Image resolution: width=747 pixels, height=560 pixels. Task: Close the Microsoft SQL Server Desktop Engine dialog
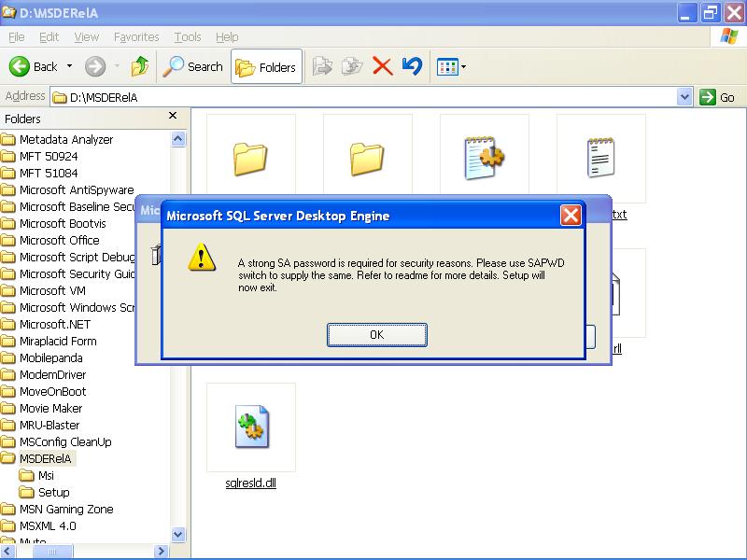click(x=571, y=216)
